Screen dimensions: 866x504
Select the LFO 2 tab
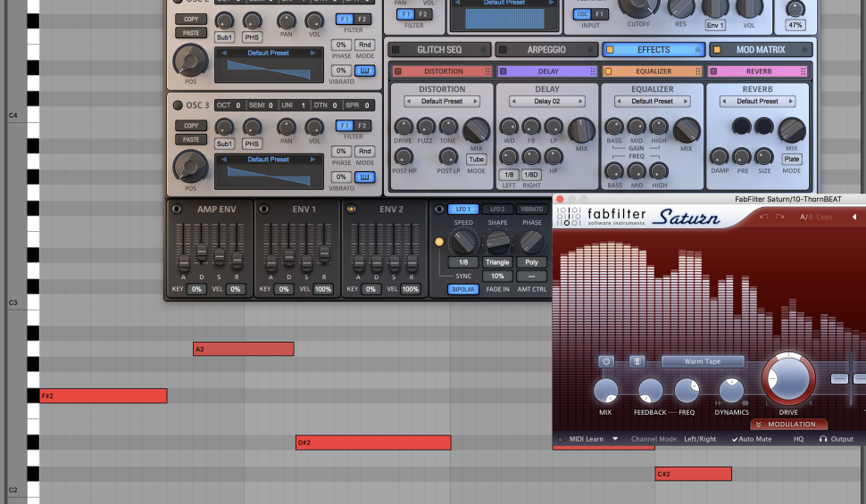tap(497, 209)
